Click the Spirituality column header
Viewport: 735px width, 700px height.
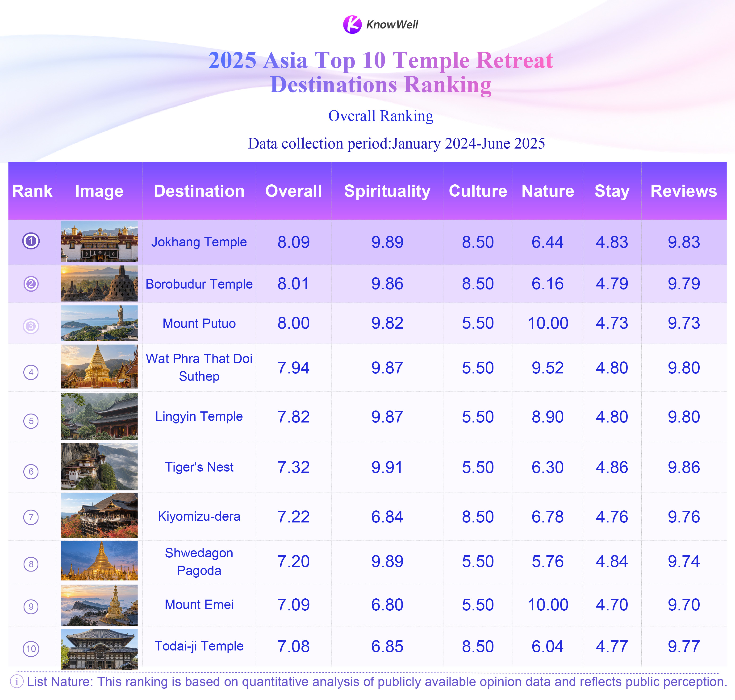387,191
